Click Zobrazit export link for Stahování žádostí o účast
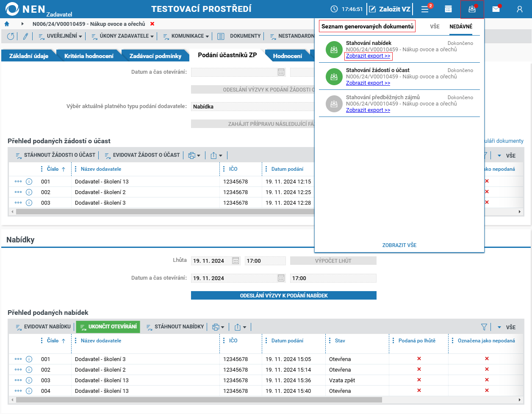Image resolution: width=532 pixels, height=414 pixels. 368,83
